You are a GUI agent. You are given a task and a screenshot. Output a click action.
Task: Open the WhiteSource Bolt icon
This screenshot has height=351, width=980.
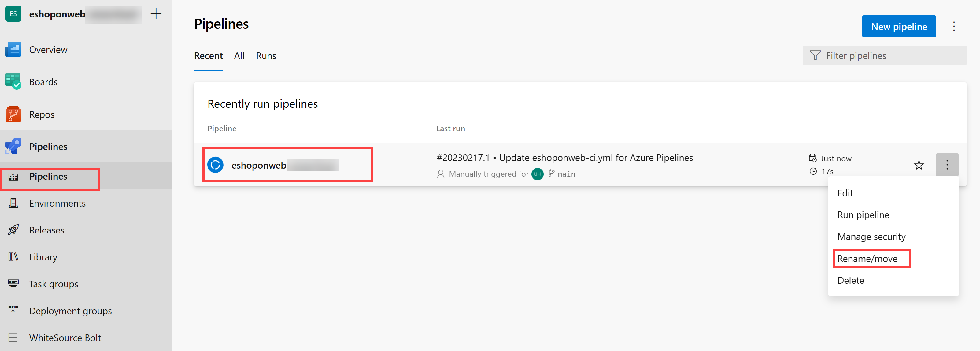13,337
